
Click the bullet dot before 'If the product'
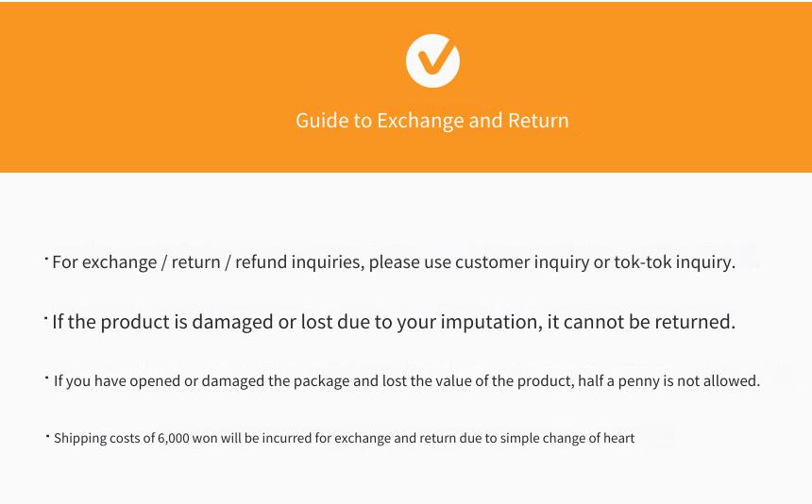pyautogui.click(x=46, y=317)
